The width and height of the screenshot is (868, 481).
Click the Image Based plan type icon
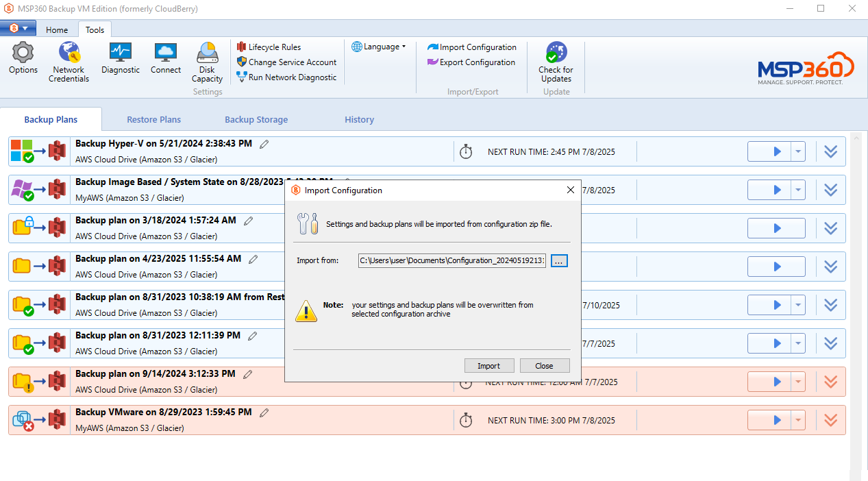pyautogui.click(x=22, y=190)
